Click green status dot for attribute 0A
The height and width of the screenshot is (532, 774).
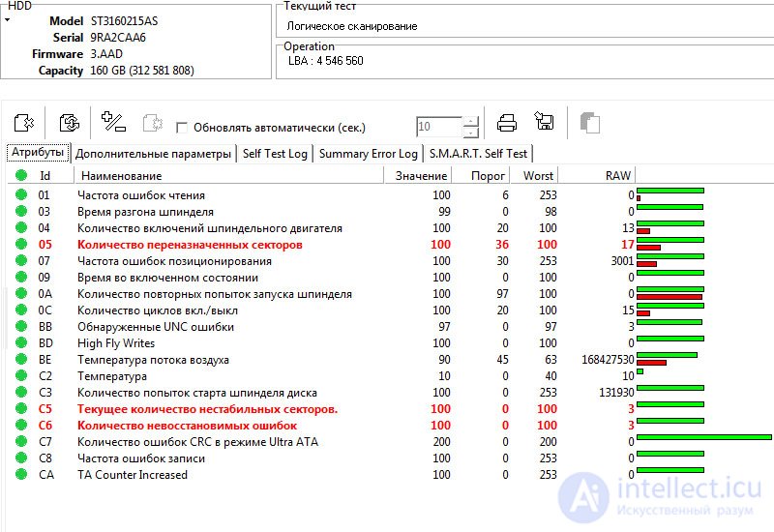[20, 293]
